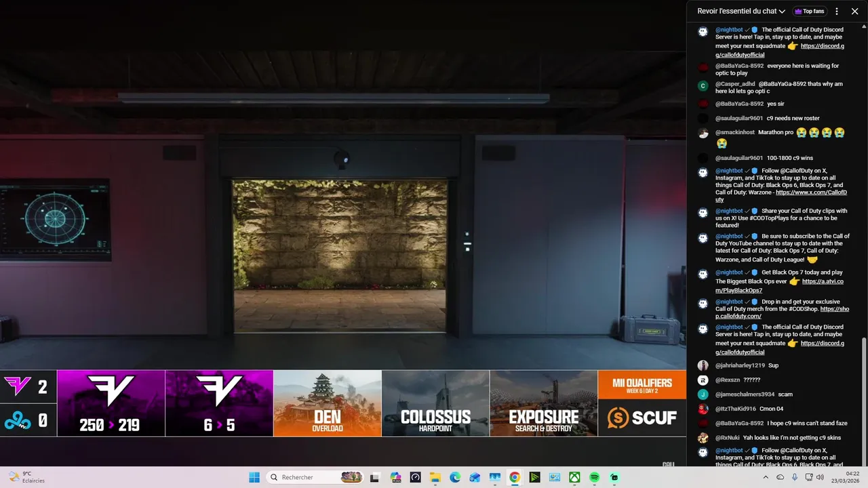
Task: Open the @Rexszn username
Action: click(728, 380)
